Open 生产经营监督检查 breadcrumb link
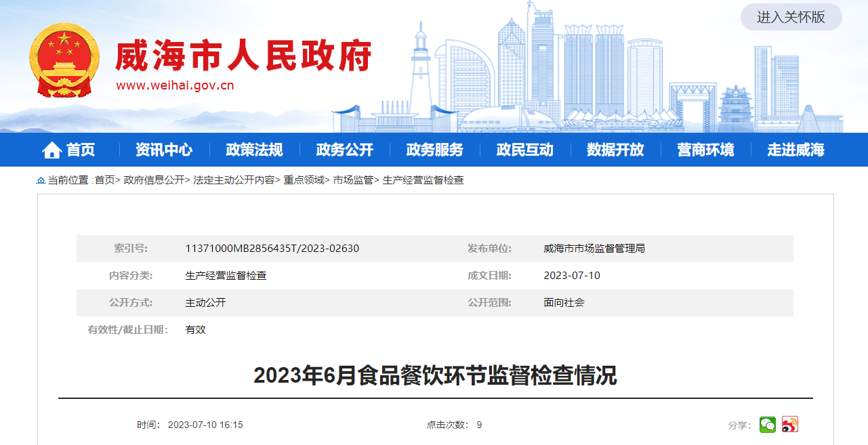The width and height of the screenshot is (868, 445). [423, 180]
